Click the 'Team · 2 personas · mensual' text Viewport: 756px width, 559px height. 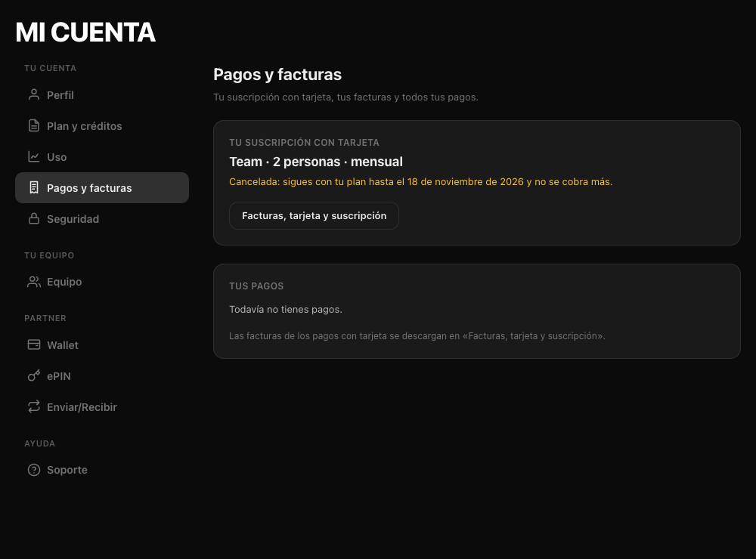[316, 162]
